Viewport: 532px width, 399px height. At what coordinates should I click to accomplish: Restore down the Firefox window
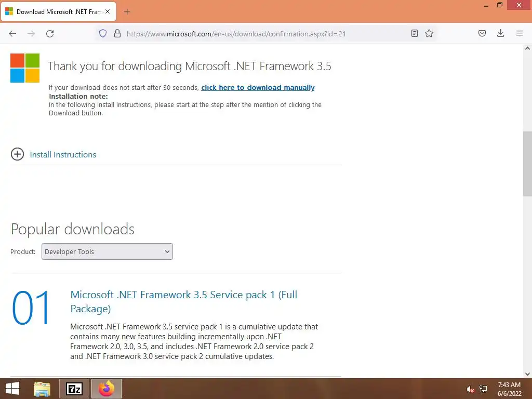click(500, 5)
